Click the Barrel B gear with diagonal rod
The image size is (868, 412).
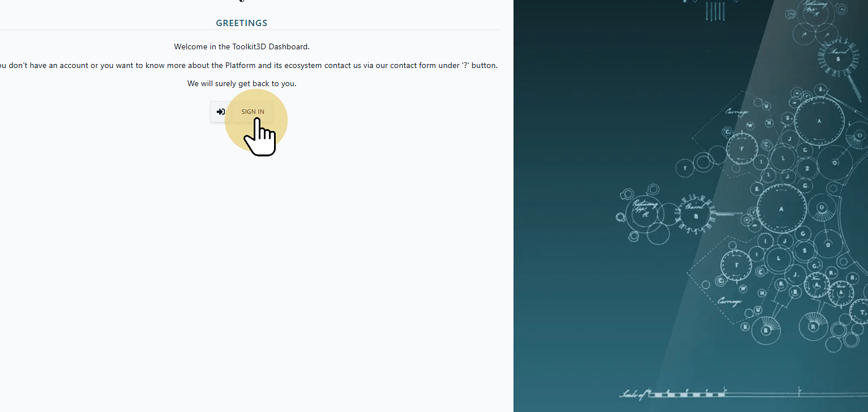(x=838, y=58)
